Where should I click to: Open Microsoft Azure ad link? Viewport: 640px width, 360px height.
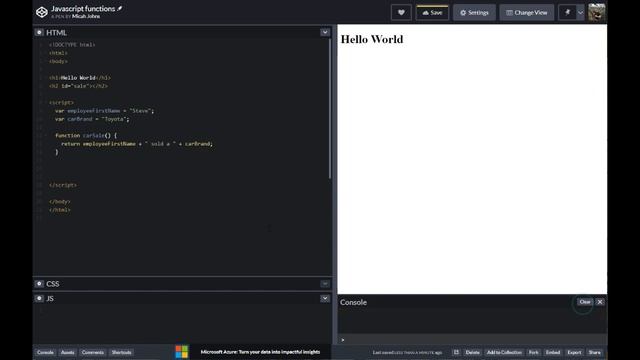tap(260, 352)
